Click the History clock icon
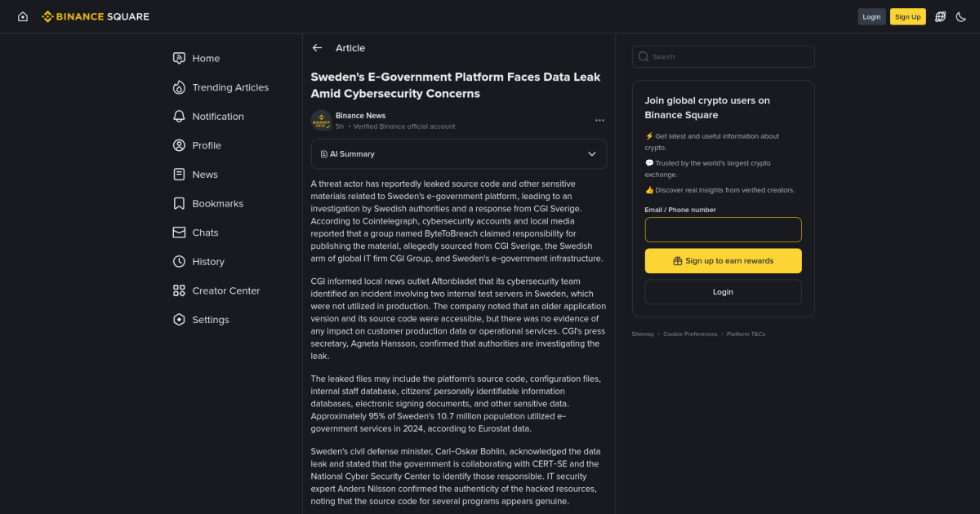Image resolution: width=980 pixels, height=514 pixels. pos(179,261)
